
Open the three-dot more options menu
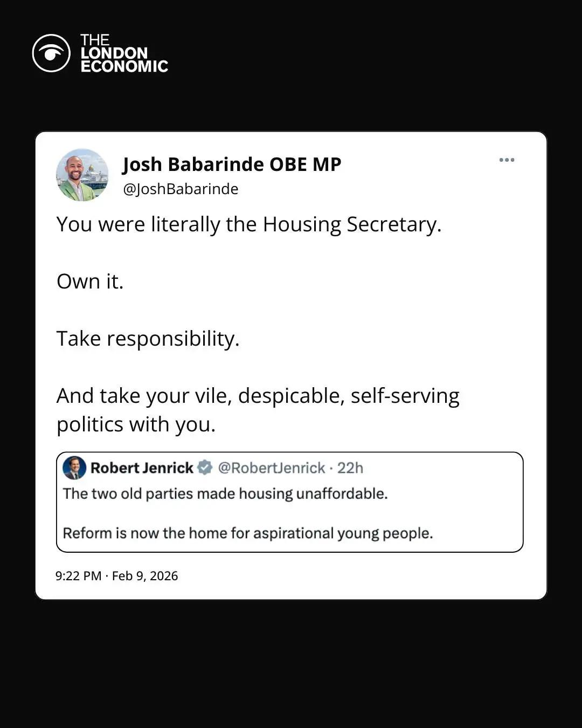507,160
